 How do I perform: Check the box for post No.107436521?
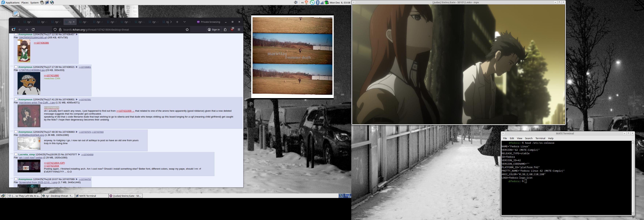[x=16, y=67]
